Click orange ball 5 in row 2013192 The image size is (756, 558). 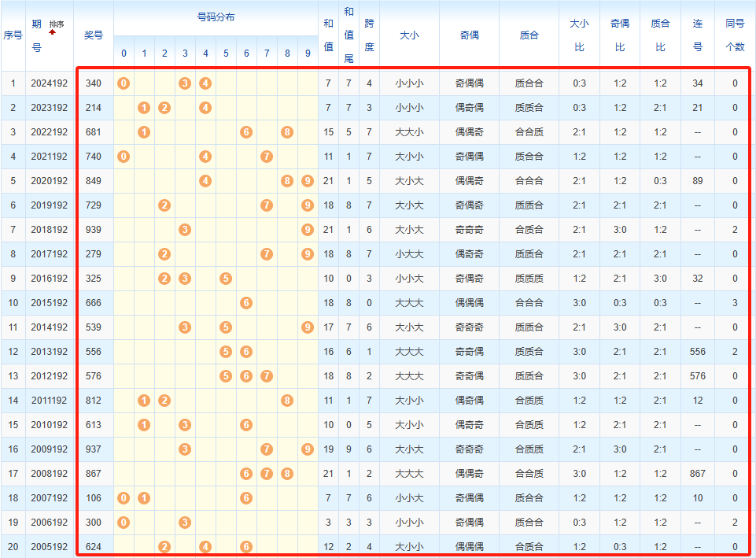[x=226, y=352]
